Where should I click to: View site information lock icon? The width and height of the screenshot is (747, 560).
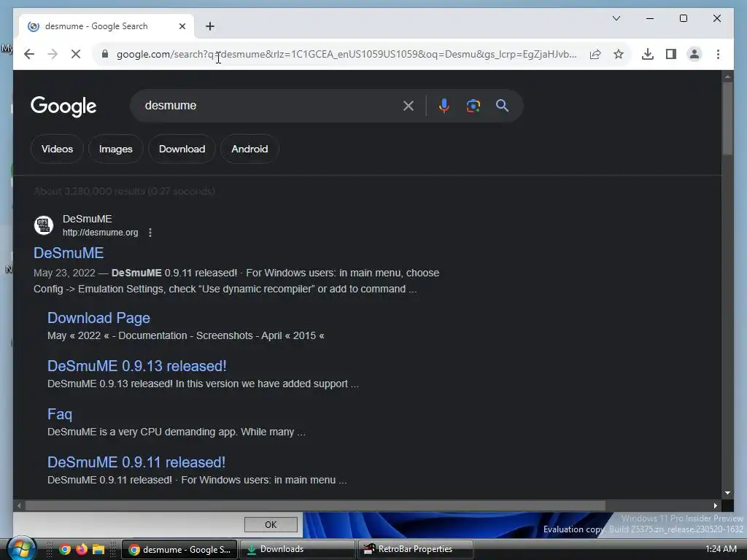[105, 54]
